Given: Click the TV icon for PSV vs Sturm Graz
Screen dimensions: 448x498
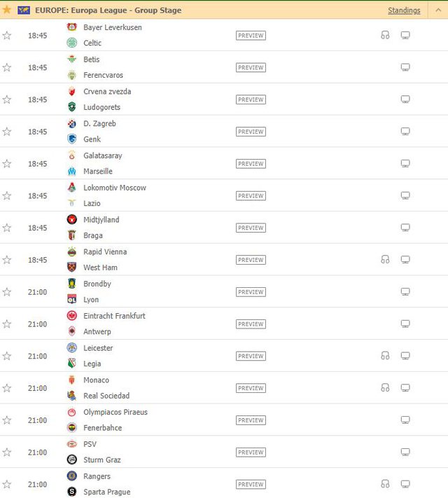Looking at the screenshot, I should click(405, 452).
